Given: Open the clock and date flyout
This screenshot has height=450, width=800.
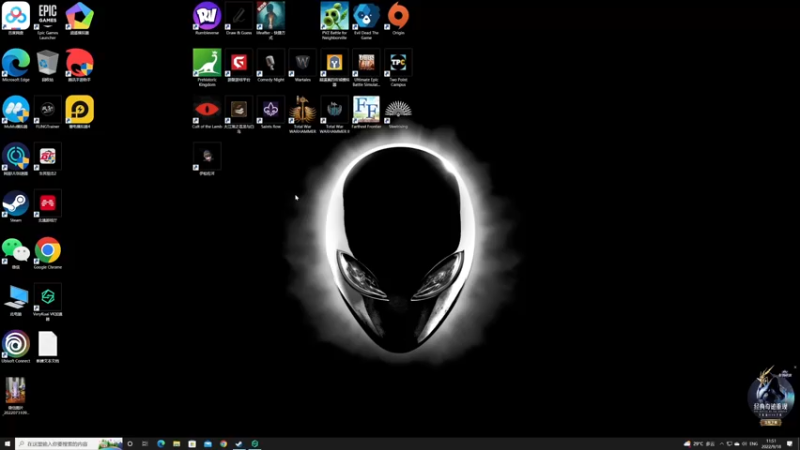Looking at the screenshot, I should click(771, 444).
